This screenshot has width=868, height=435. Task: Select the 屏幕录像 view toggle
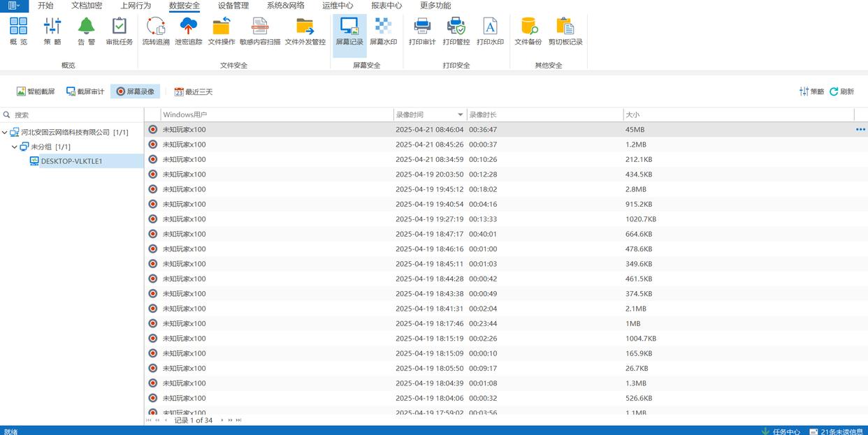click(136, 91)
